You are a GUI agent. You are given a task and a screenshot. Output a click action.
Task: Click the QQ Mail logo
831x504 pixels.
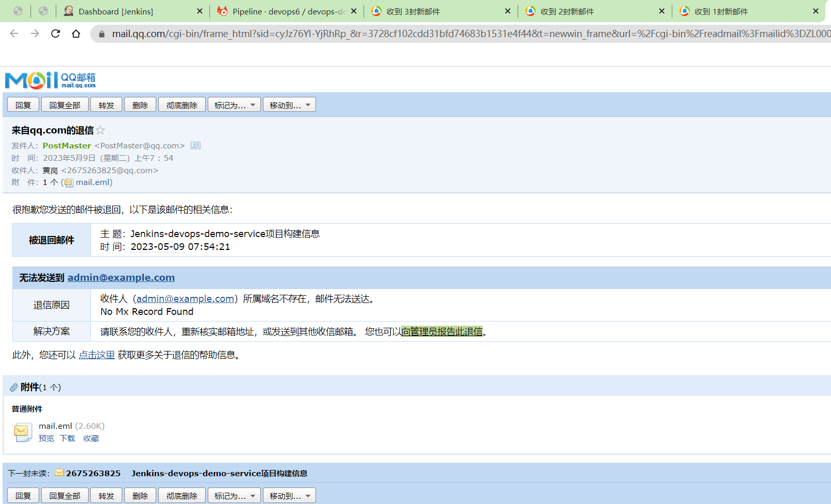click(50, 80)
